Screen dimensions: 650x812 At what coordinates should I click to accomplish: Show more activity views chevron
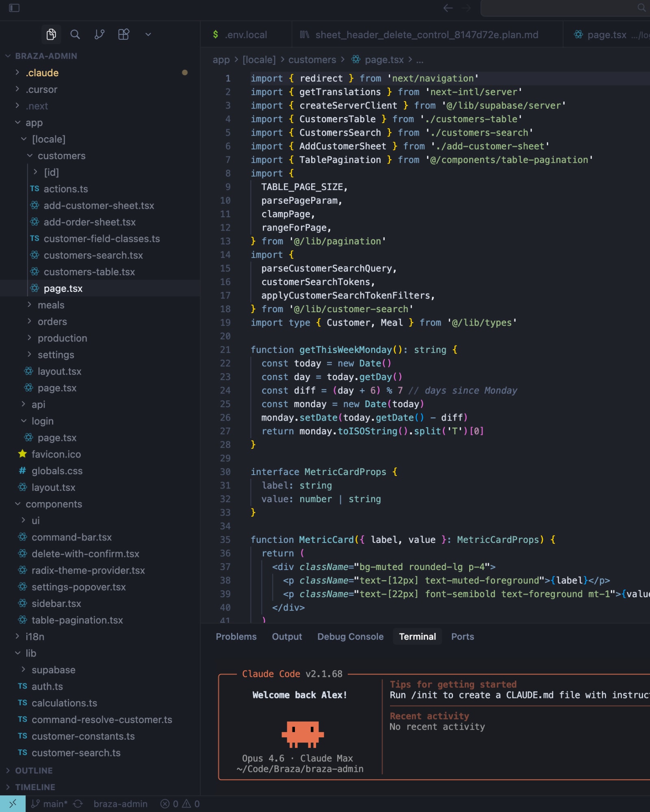148,35
